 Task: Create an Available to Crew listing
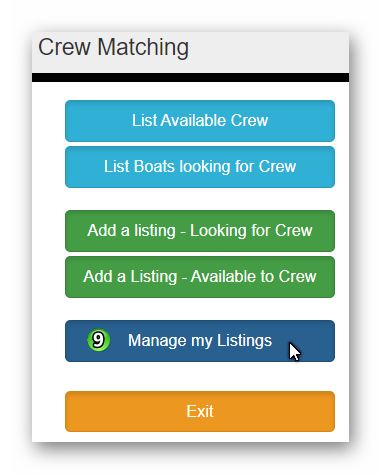coord(200,277)
